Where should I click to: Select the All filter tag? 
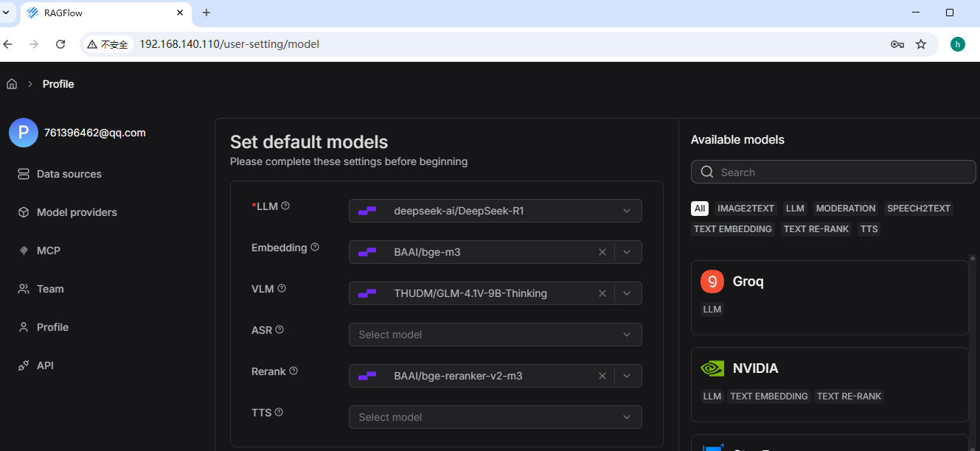click(x=700, y=209)
